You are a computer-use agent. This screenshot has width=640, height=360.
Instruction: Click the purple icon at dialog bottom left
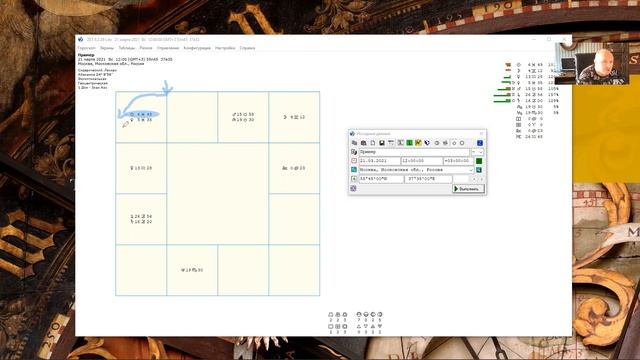353,188
